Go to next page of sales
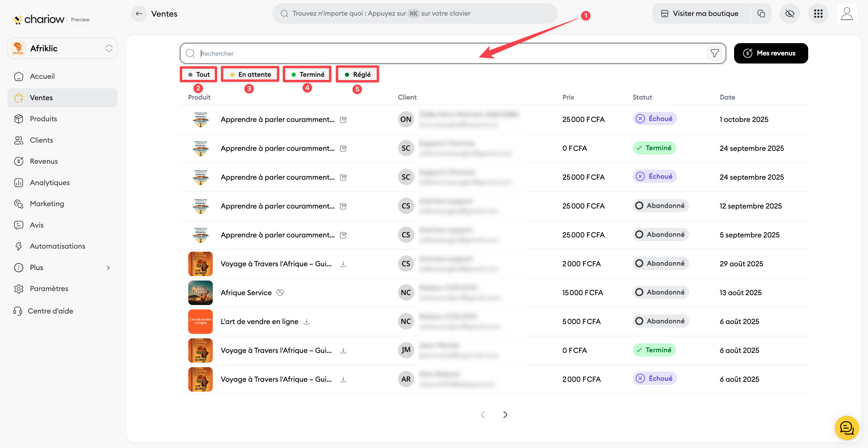Screen dimensions: 868x448 [505, 415]
